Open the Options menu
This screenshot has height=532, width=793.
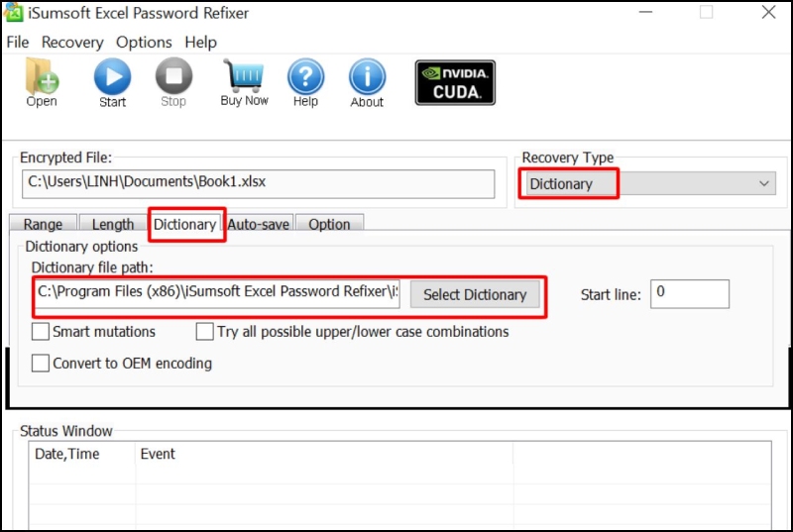click(x=144, y=43)
